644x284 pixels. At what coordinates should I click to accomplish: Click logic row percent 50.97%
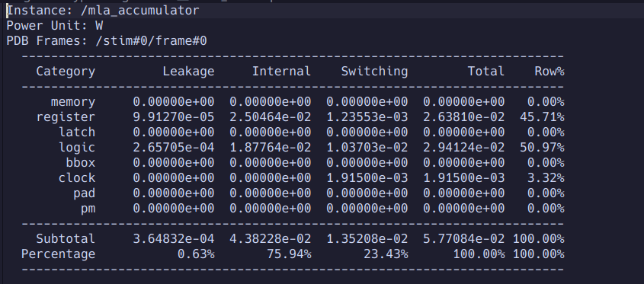[542, 148]
